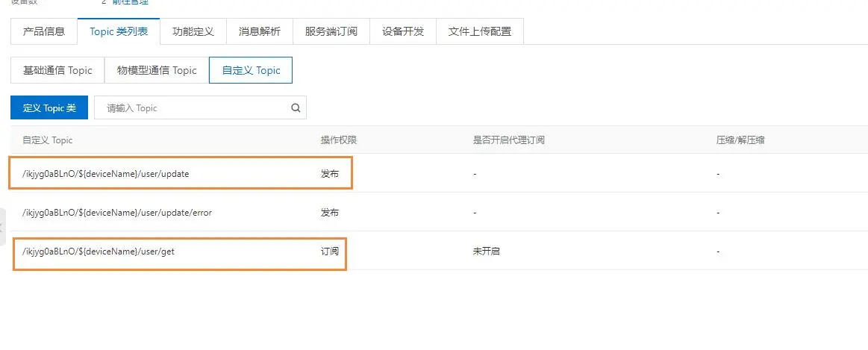The width and height of the screenshot is (868, 350).
Task: Open the 消息解析 tab
Action: click(x=260, y=31)
